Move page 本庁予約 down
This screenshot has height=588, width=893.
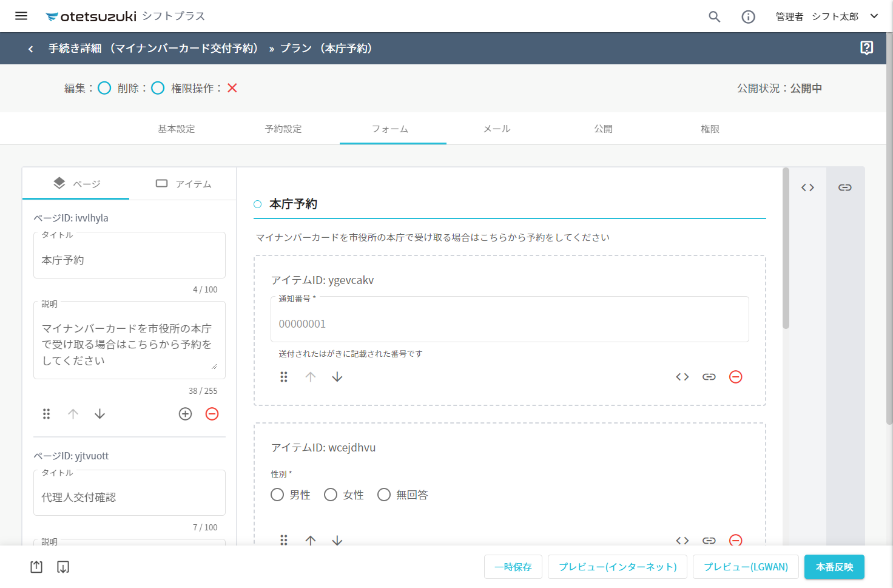pyautogui.click(x=99, y=414)
